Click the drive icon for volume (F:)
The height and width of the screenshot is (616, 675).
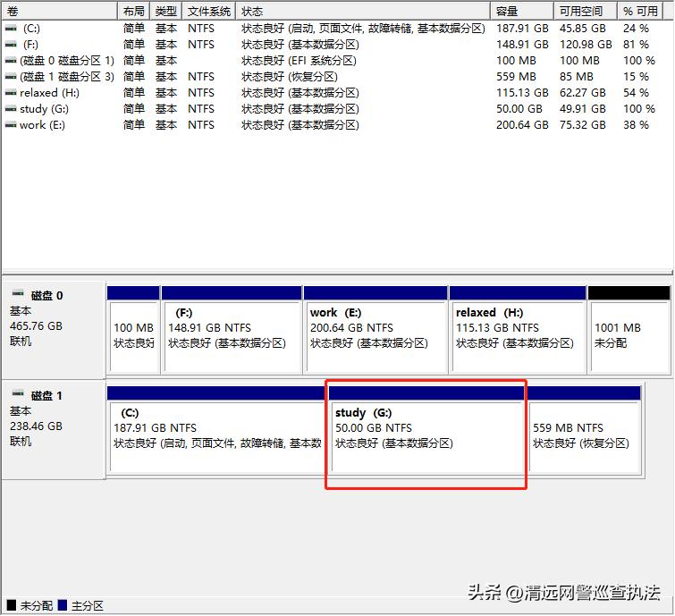tap(11, 45)
